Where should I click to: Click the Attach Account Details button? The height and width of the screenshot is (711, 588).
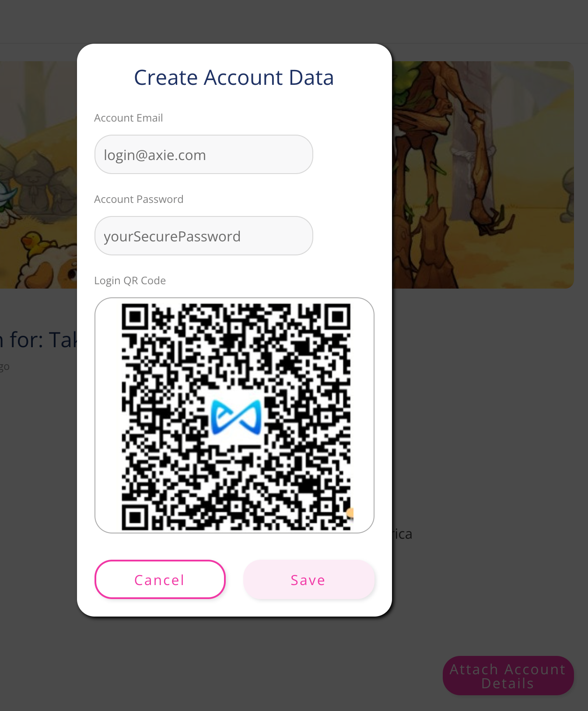[x=508, y=676]
